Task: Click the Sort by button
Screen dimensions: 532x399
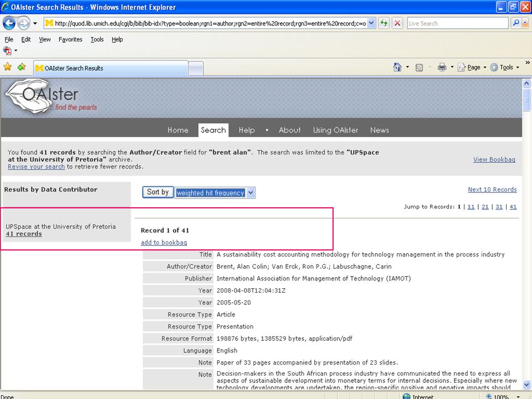Action: point(158,192)
